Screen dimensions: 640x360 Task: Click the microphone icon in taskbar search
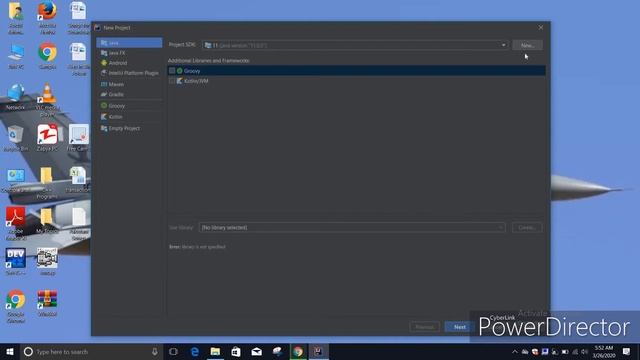[155, 351]
